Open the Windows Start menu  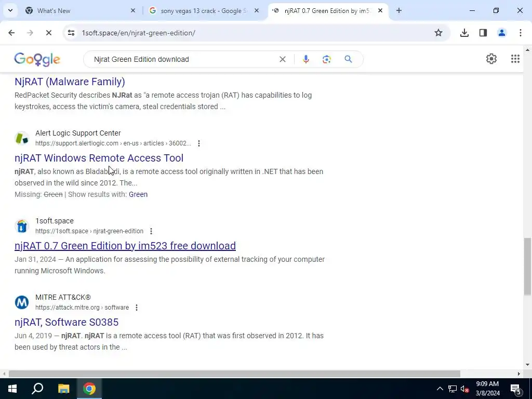pos(12,389)
